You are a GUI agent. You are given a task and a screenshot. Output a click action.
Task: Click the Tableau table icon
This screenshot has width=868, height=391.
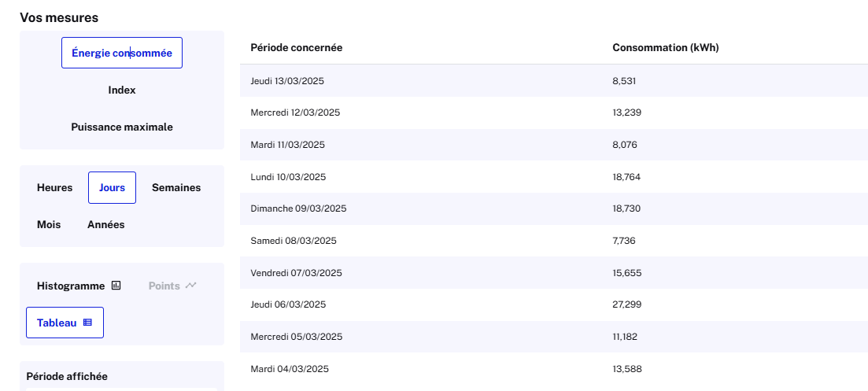tap(87, 323)
